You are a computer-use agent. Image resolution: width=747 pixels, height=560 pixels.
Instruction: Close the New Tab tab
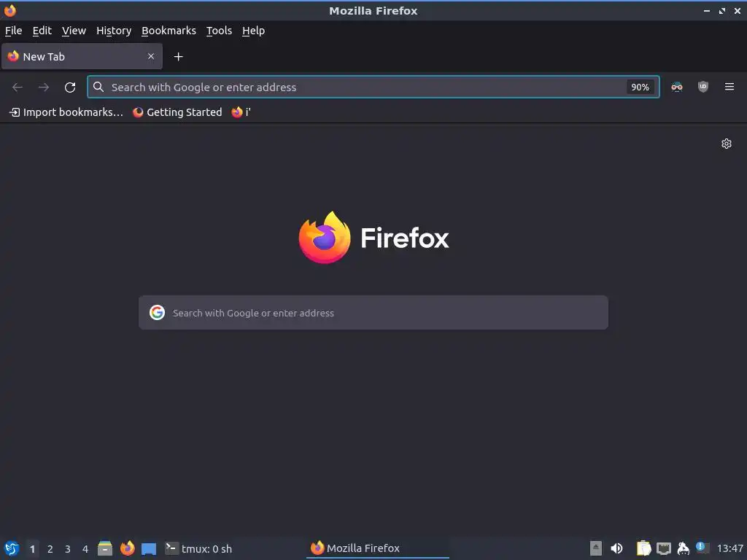coord(151,56)
